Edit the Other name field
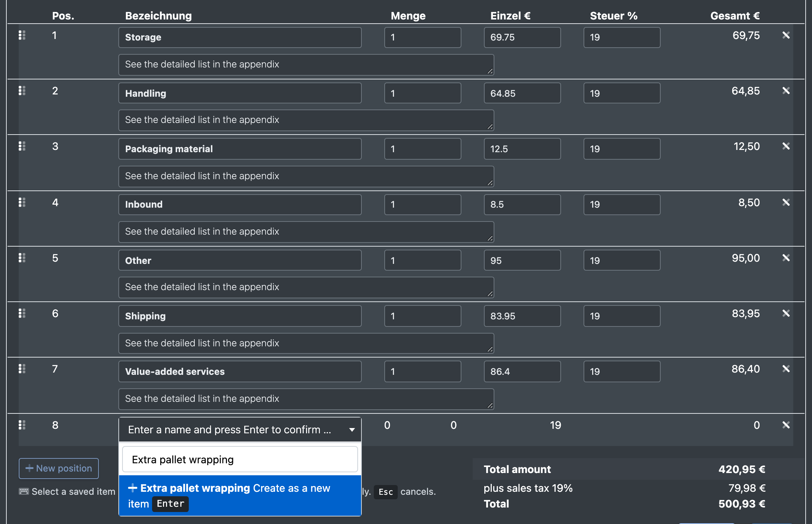Image resolution: width=812 pixels, height=524 pixels. [x=240, y=260]
